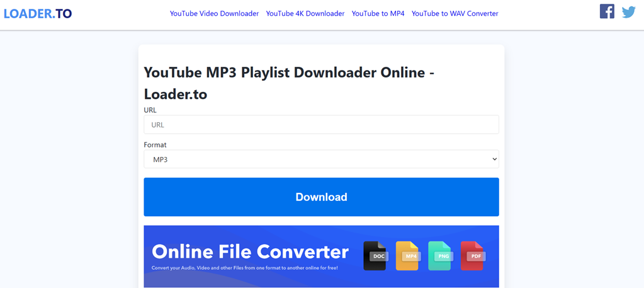Click the MP4 file icon in banner

click(x=407, y=256)
